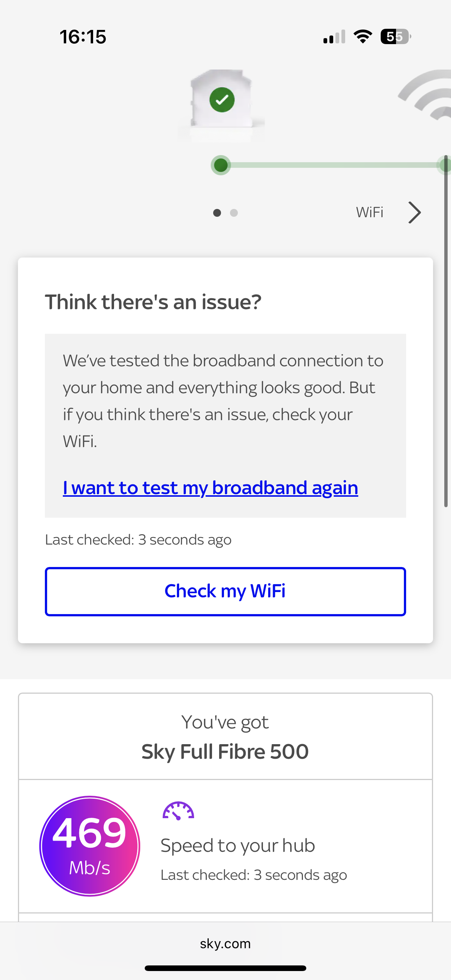Tap the purple speedometer icon
Image resolution: width=451 pixels, height=980 pixels.
tap(178, 810)
